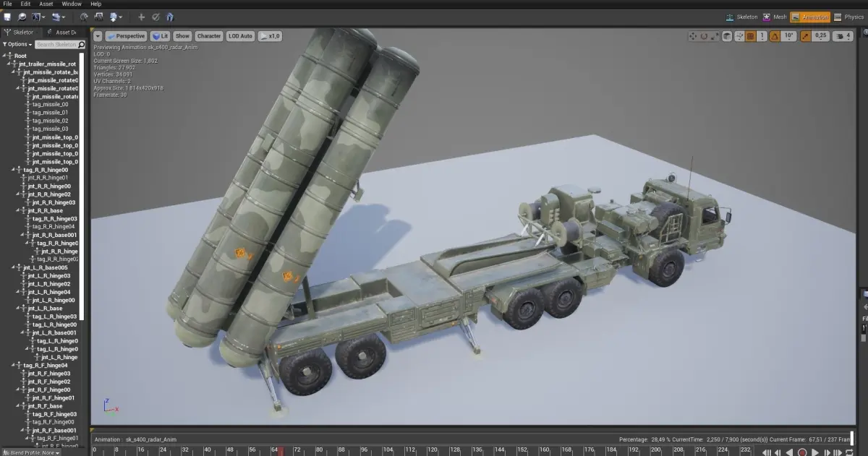
Task: Click the Apply Compression toolbar icon
Action: 98,17
